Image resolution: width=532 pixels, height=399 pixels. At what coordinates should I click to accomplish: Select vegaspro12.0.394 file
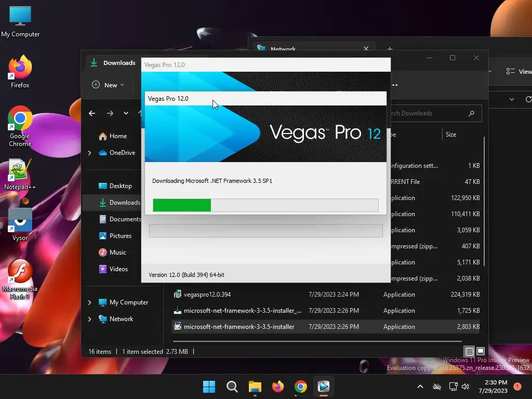click(x=207, y=295)
